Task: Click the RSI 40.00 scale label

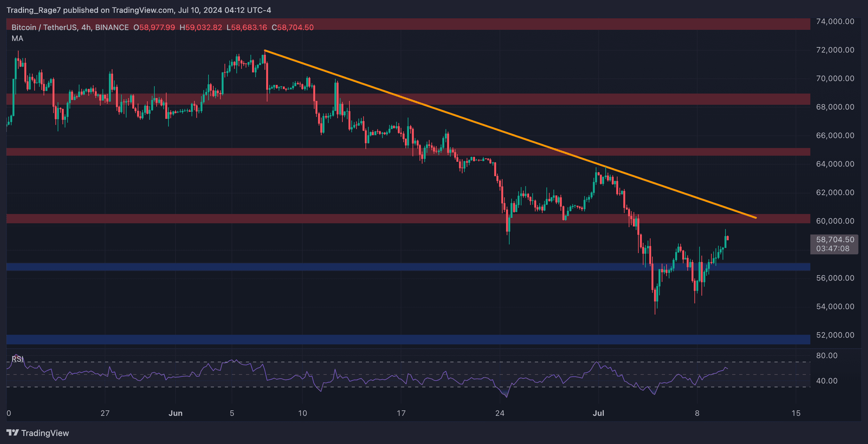Action: point(827,381)
